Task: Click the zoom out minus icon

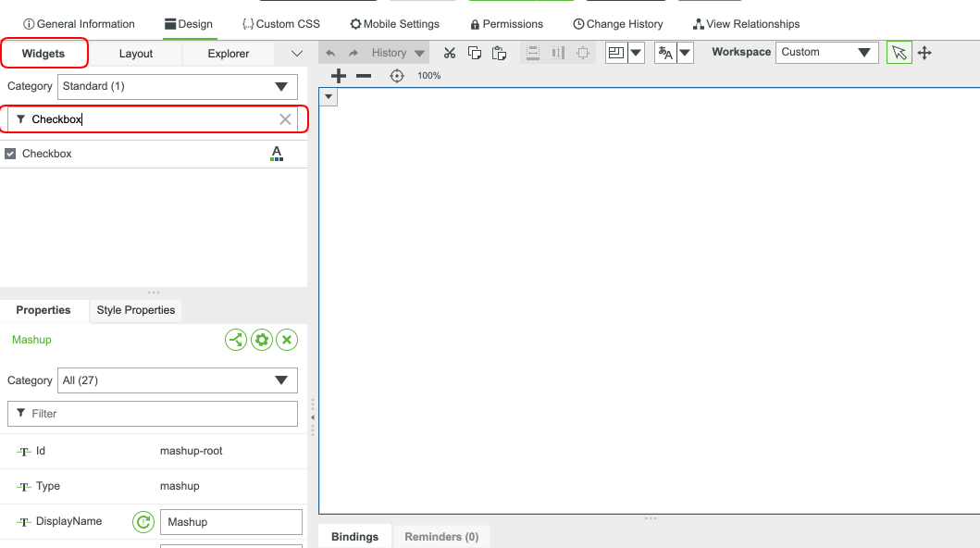Action: pos(364,76)
